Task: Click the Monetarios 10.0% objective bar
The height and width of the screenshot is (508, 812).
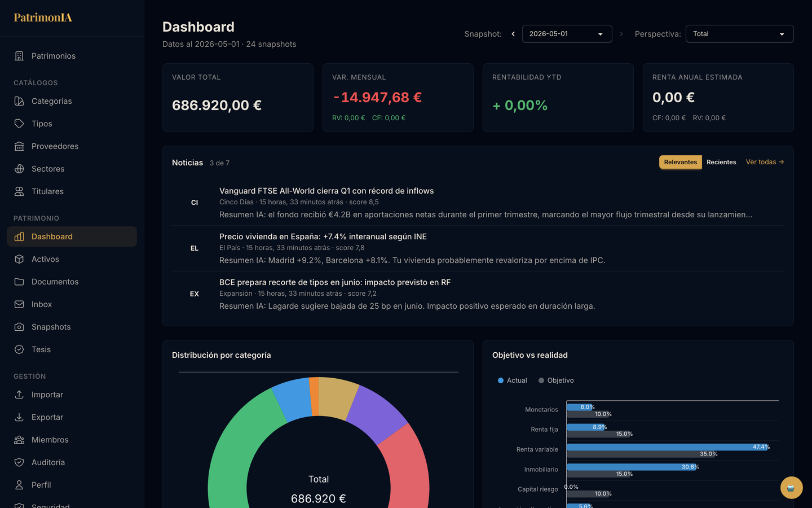Action: point(588,414)
